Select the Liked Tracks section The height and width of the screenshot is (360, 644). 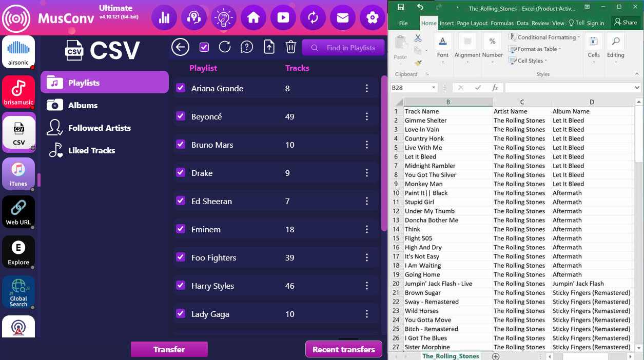tap(105, 150)
